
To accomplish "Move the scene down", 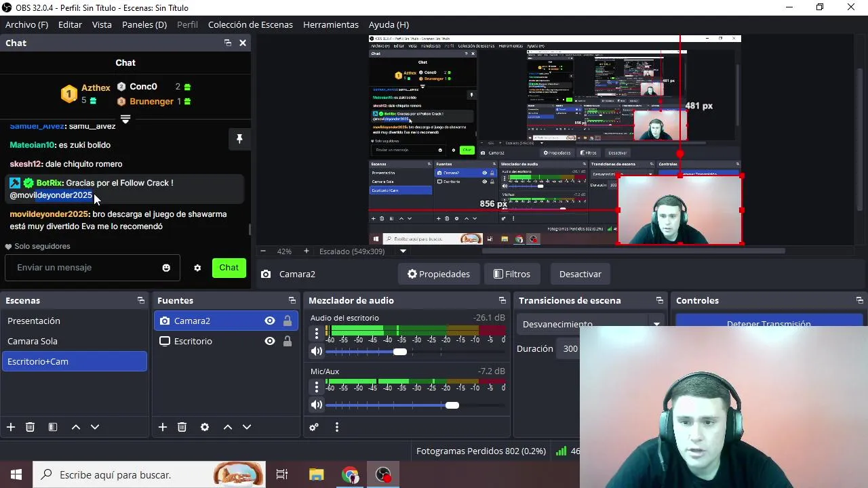I will click(95, 427).
